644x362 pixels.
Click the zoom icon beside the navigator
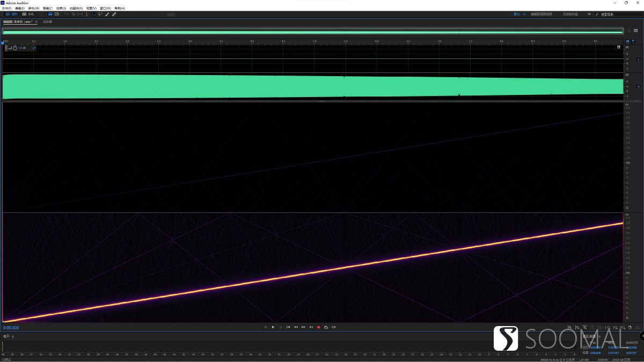click(x=628, y=31)
